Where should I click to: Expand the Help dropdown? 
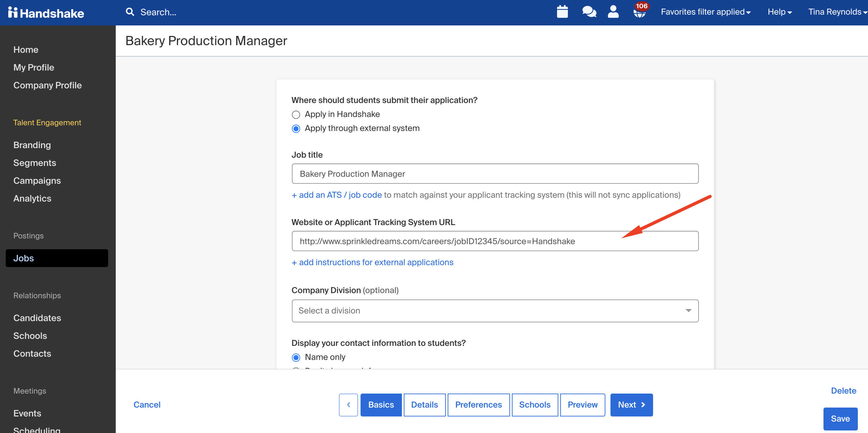(779, 11)
